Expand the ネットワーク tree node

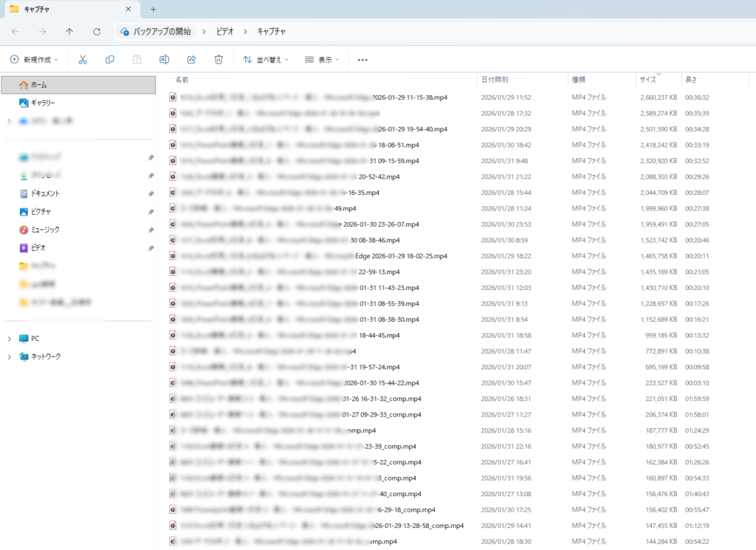coord(9,357)
